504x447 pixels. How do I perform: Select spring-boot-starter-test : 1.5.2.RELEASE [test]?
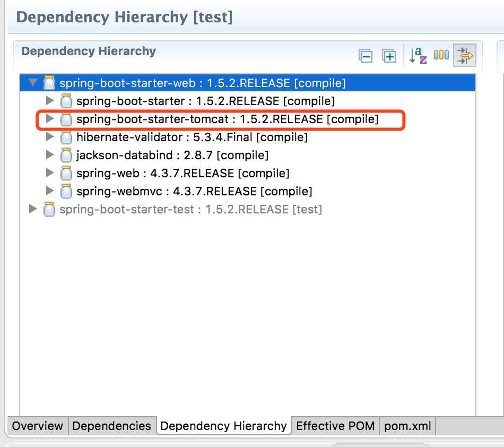pos(190,209)
